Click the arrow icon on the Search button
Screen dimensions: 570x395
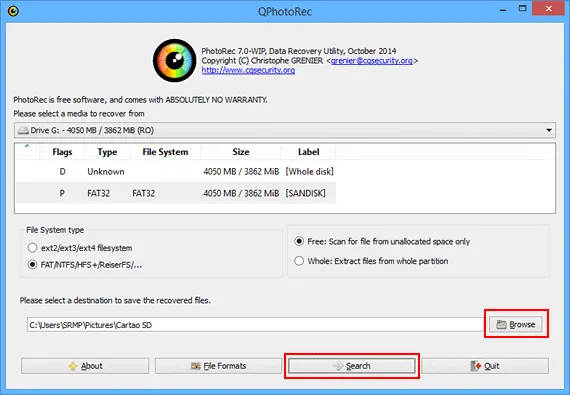(x=338, y=366)
